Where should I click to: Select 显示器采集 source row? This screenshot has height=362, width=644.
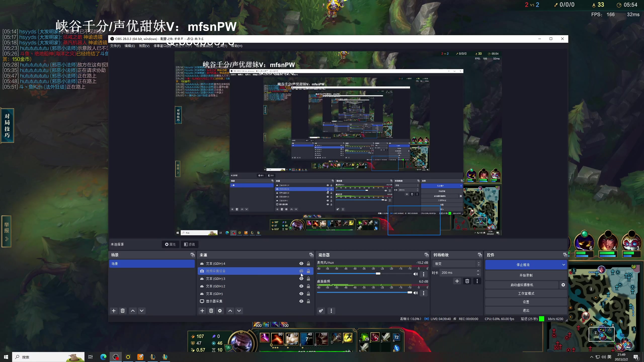255,301
